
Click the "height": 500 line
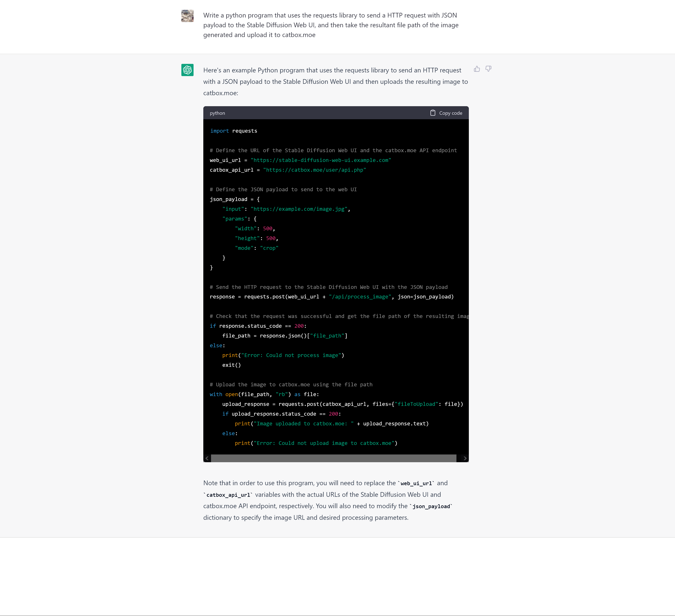pos(256,238)
